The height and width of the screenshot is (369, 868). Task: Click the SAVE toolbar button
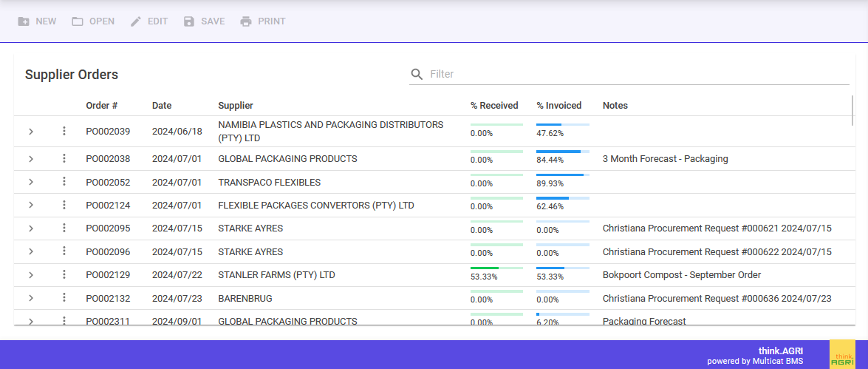[205, 21]
